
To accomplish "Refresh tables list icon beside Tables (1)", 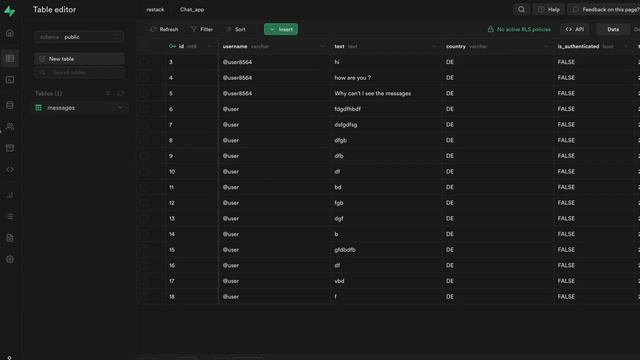I will pos(120,93).
